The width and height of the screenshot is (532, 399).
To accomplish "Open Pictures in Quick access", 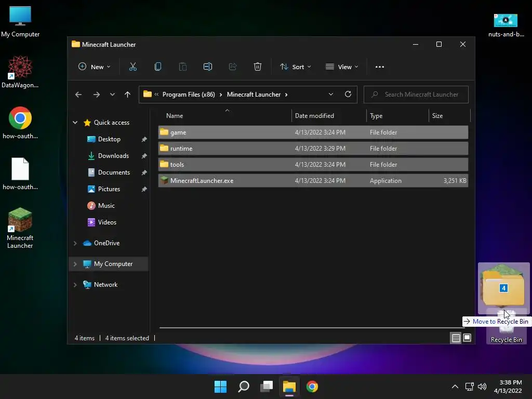I will (x=109, y=189).
